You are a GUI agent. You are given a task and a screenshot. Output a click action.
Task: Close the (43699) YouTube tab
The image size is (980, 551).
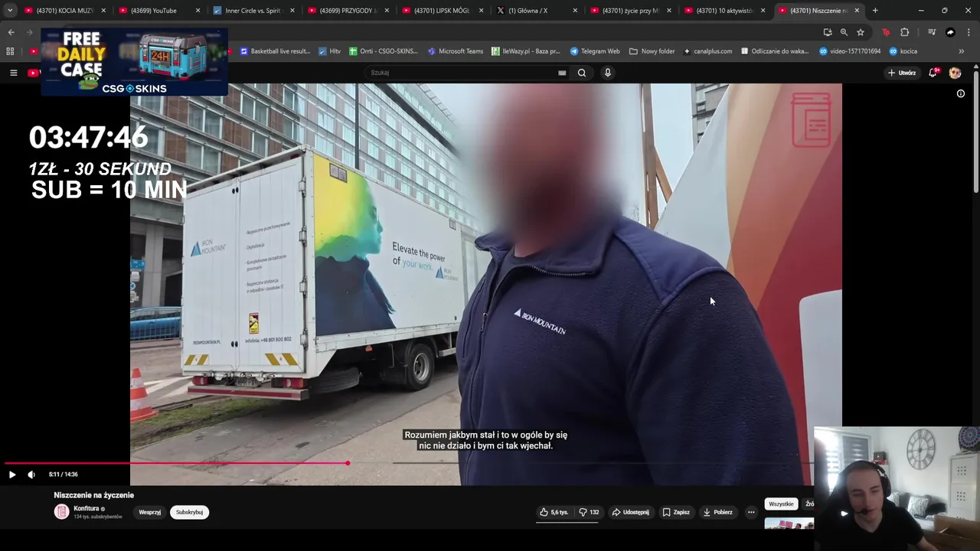click(198, 11)
